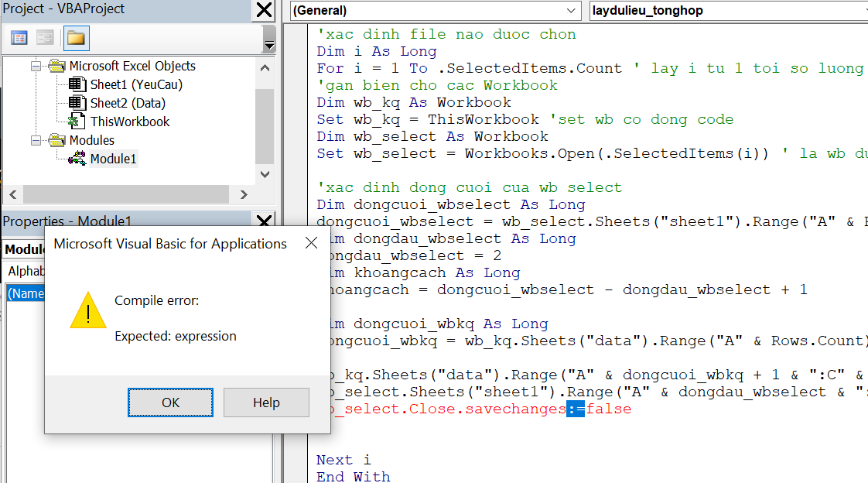This screenshot has width=868, height=483.
Task: Click the comment 'xac dinh file nao duoc chon'
Action: [446, 34]
